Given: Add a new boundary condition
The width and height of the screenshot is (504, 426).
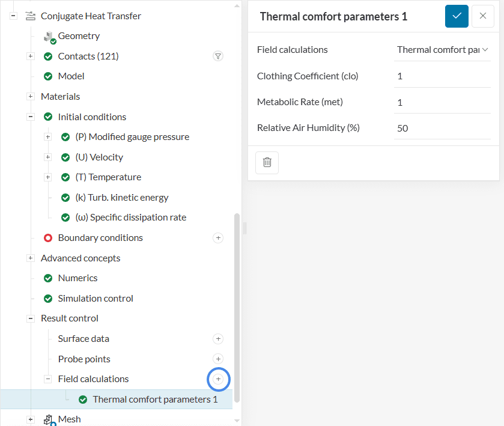Looking at the screenshot, I should 218,238.
